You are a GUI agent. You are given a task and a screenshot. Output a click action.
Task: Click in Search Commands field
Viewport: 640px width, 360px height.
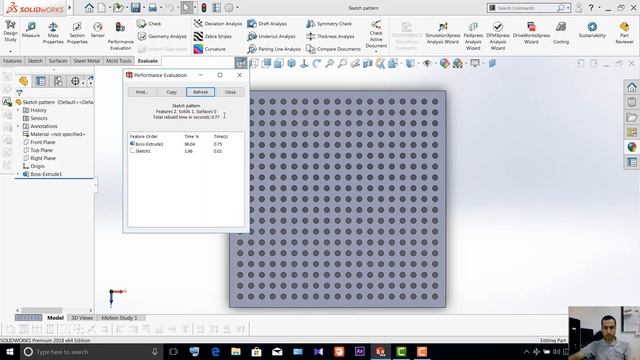tap(526, 8)
